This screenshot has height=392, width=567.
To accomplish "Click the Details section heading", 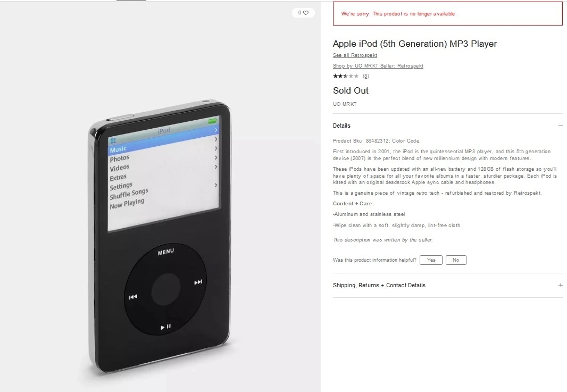I will pos(341,126).
